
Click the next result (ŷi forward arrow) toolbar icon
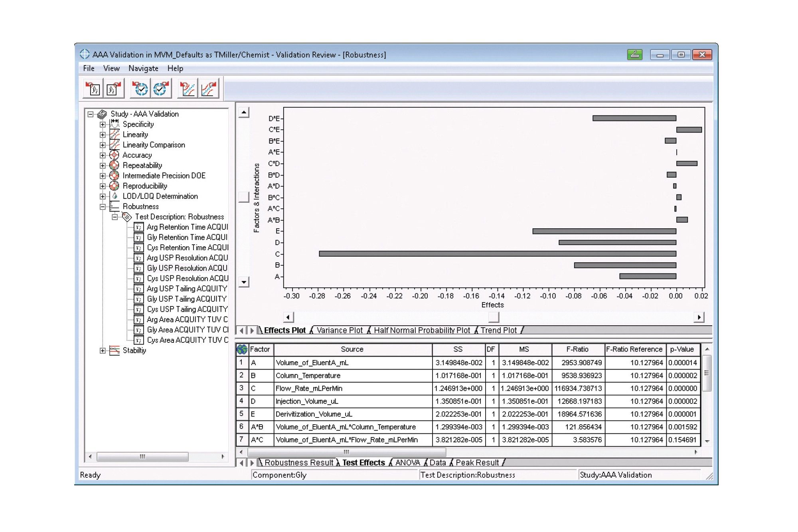113,89
